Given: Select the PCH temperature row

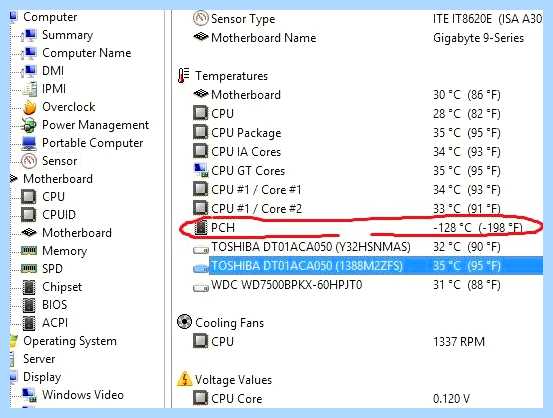Looking at the screenshot, I should pos(359,228).
